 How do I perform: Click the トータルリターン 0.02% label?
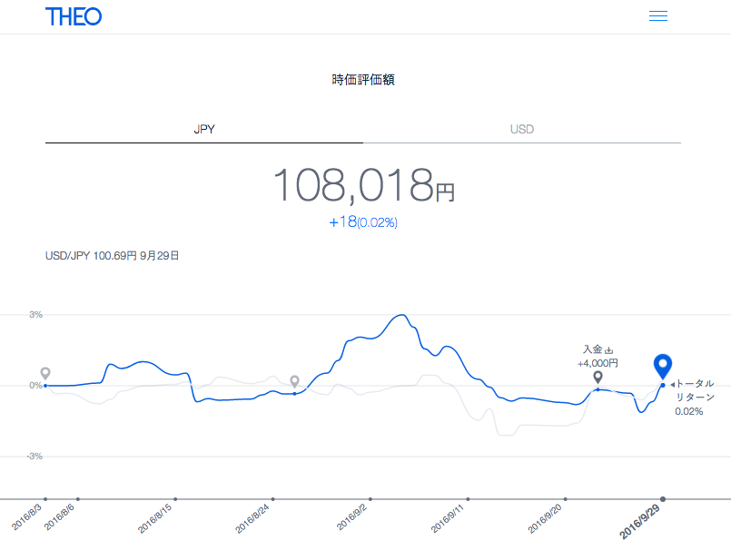coord(693,398)
